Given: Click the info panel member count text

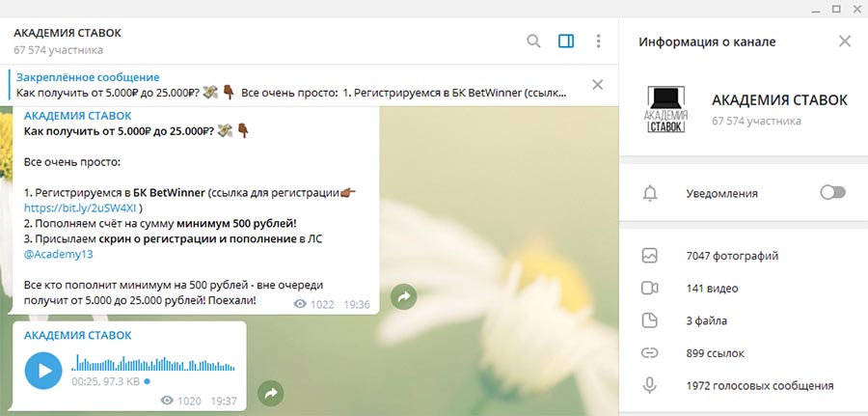Looking at the screenshot, I should tap(756, 121).
